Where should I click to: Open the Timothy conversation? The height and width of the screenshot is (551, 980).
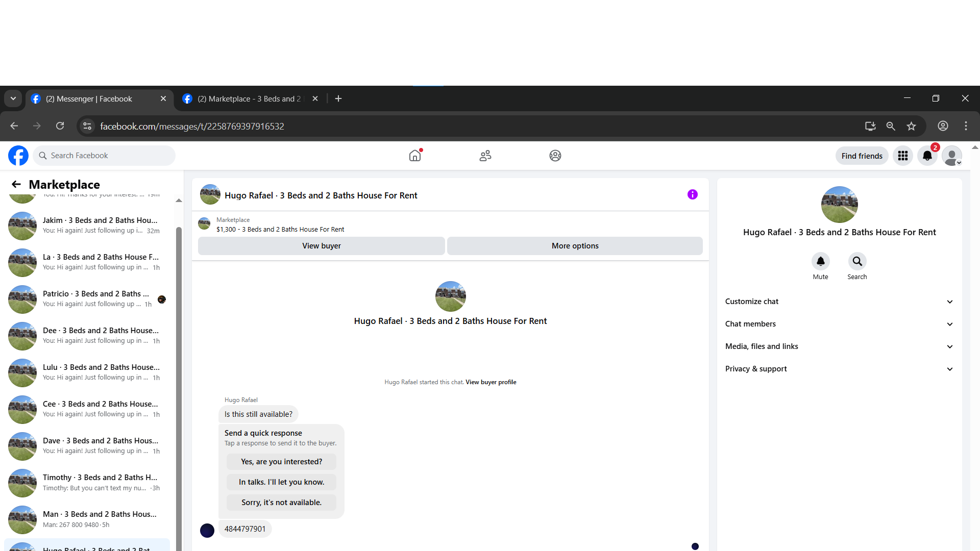[87, 483]
